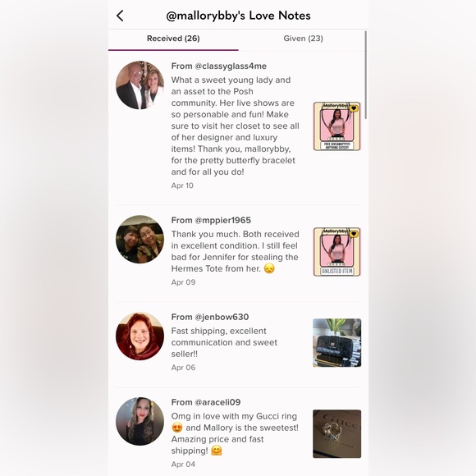Open @jenbow630 profile avatar
476x476 pixels.
[x=140, y=336]
